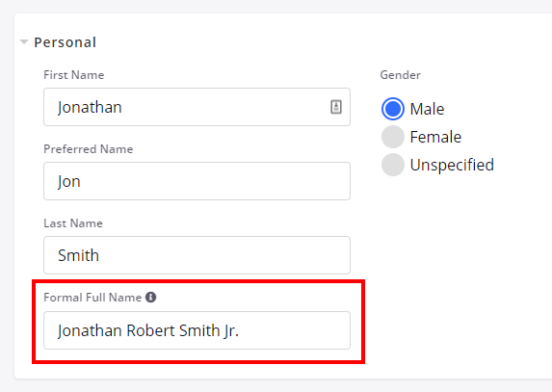Image resolution: width=552 pixels, height=392 pixels.
Task: Select the Female radio button
Action: pyautogui.click(x=392, y=137)
